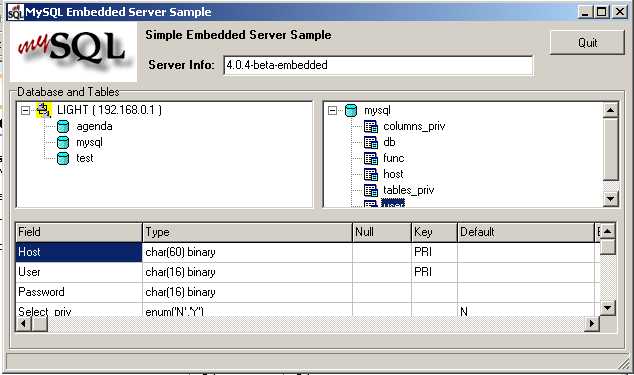Click the N default value cell
Image resolution: width=634 pixels, height=375 pixels.
click(526, 310)
